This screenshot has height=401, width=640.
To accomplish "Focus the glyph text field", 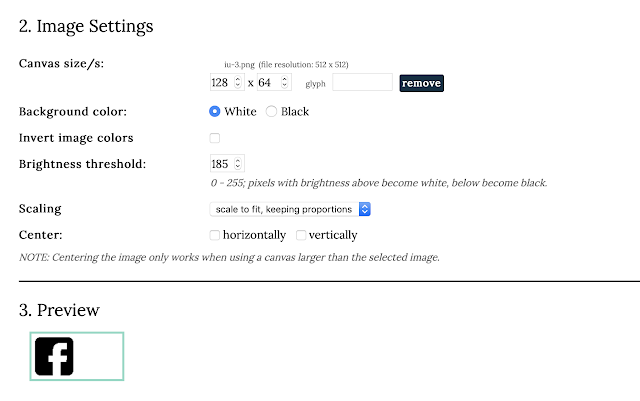I will click(362, 83).
